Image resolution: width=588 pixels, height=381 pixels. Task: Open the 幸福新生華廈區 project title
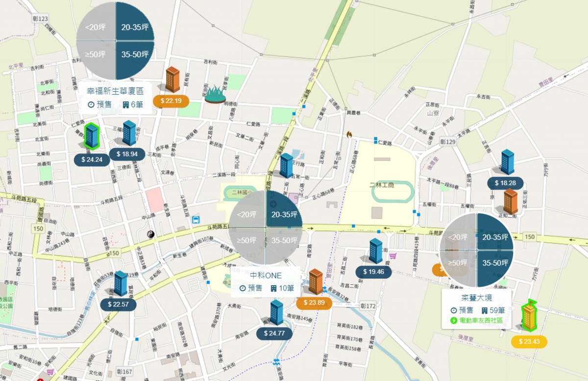click(115, 92)
